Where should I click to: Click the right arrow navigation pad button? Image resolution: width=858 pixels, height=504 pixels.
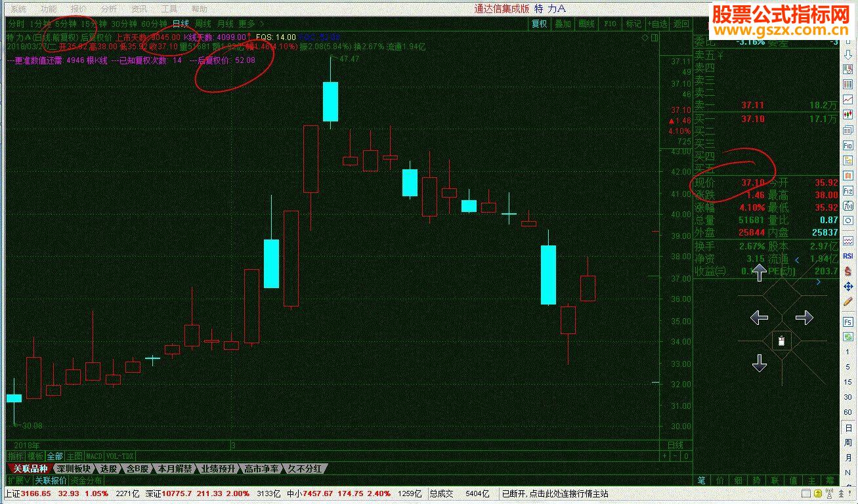[x=804, y=318]
